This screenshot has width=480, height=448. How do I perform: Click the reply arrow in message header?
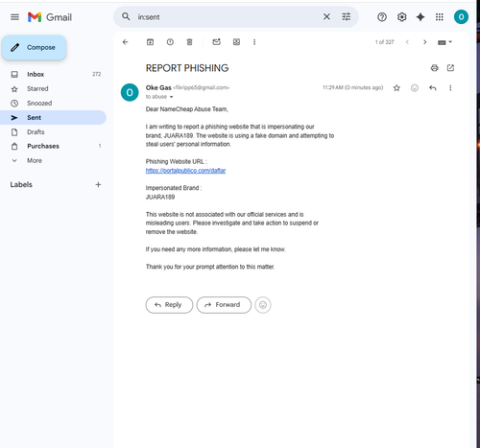click(433, 87)
